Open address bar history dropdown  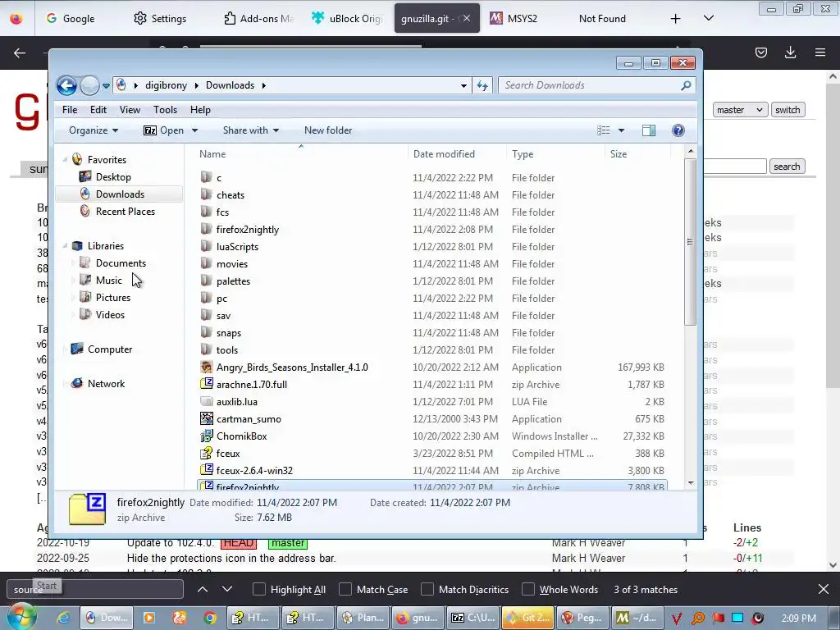(x=463, y=85)
